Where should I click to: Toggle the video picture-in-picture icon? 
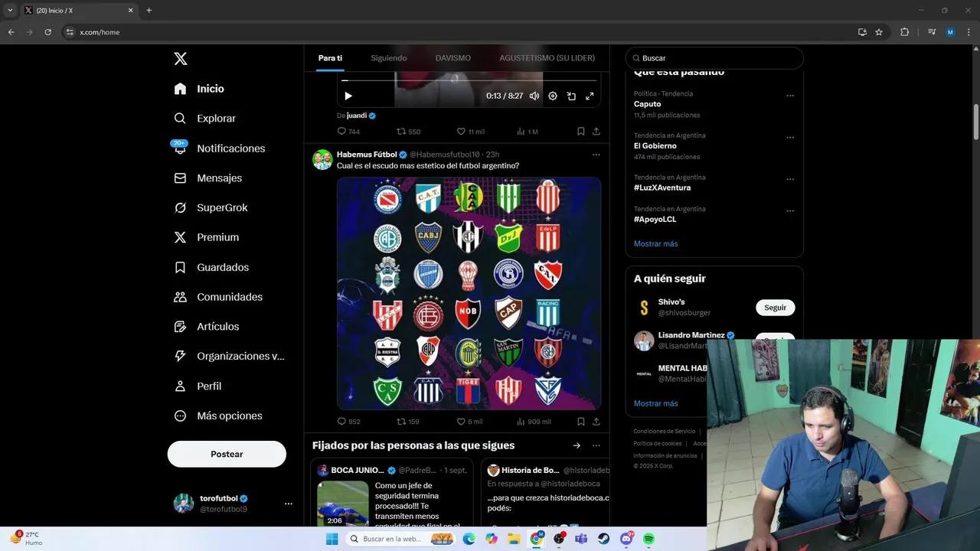[x=571, y=96]
